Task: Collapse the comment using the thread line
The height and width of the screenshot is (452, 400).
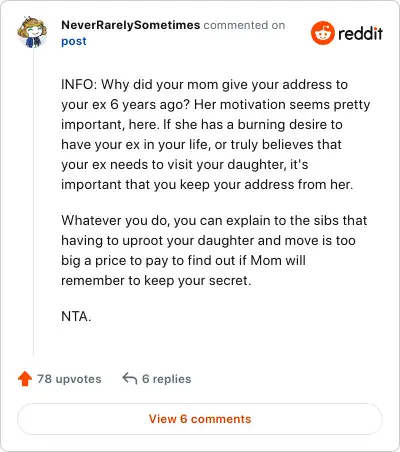Action: tap(33, 202)
